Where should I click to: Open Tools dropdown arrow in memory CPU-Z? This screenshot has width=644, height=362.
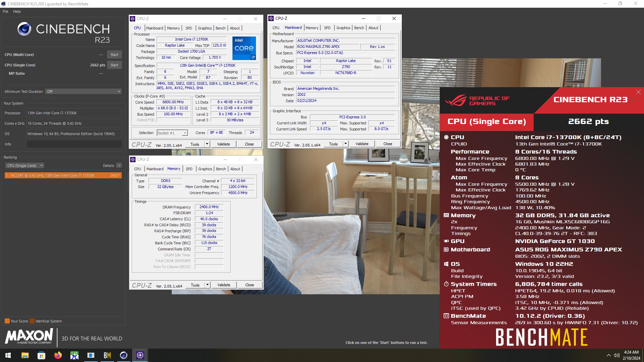(207, 285)
